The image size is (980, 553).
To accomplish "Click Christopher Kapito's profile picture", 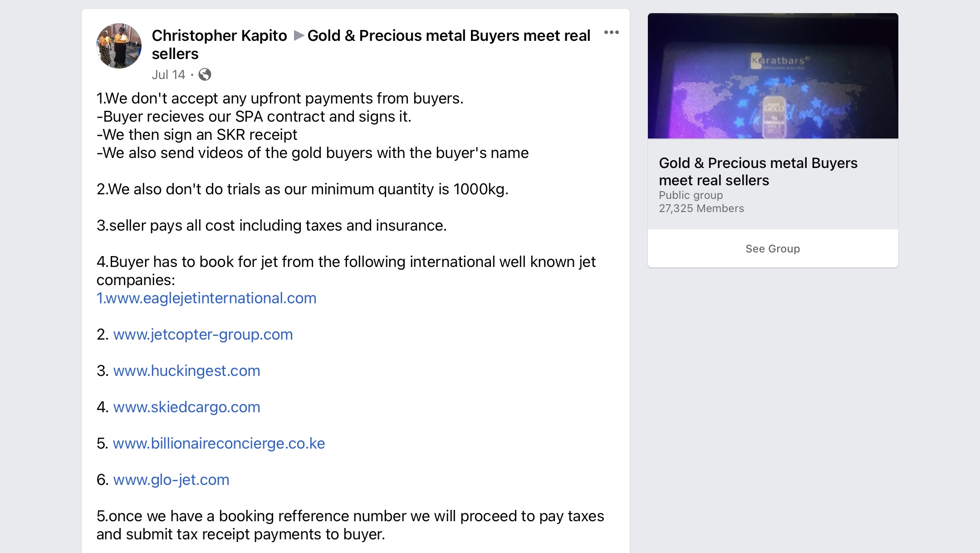I will tap(119, 46).
